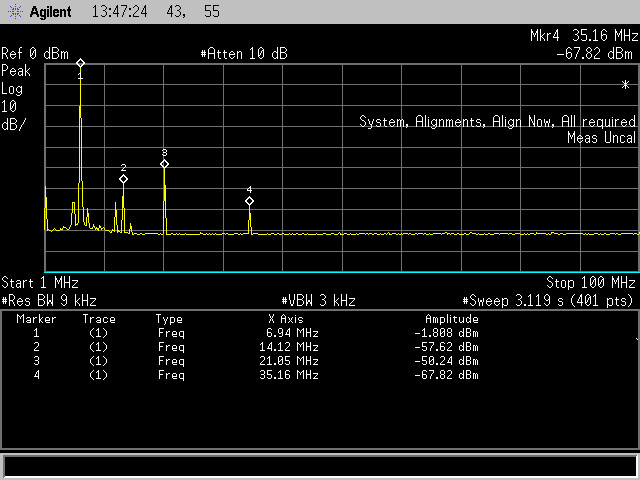Image resolution: width=640 pixels, height=480 pixels.
Task: Click the Ref 0 dBm label
Action: pyautogui.click(x=35, y=53)
